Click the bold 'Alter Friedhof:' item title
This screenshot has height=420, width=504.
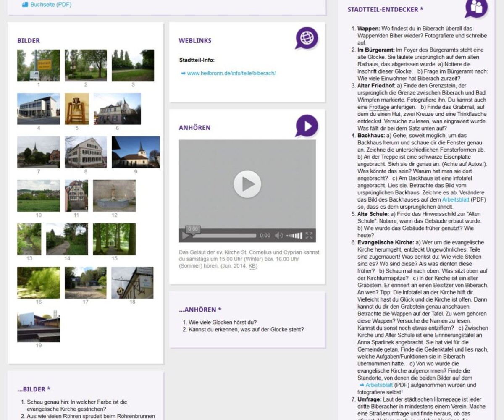pyautogui.click(x=377, y=86)
